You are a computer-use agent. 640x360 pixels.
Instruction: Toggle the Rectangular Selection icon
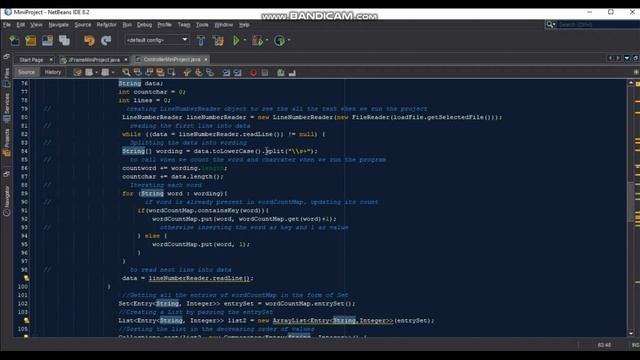coord(172,73)
